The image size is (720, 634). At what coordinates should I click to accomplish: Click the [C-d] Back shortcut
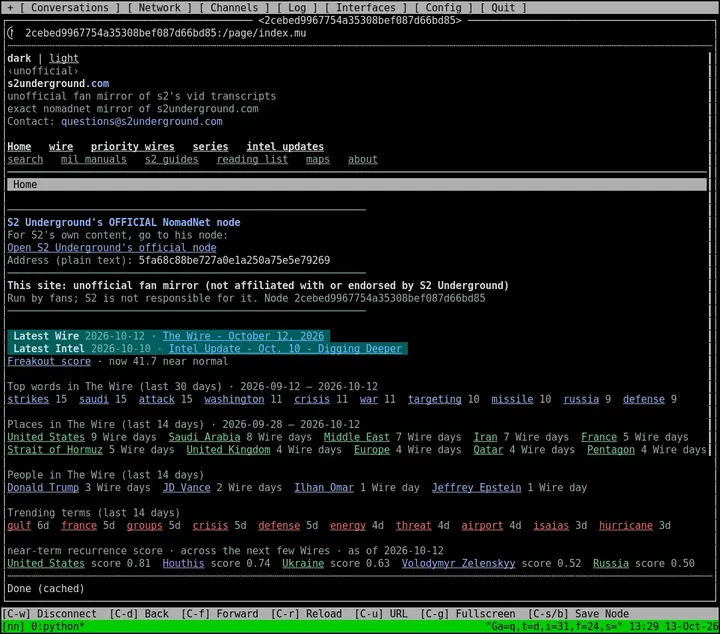pos(139,614)
